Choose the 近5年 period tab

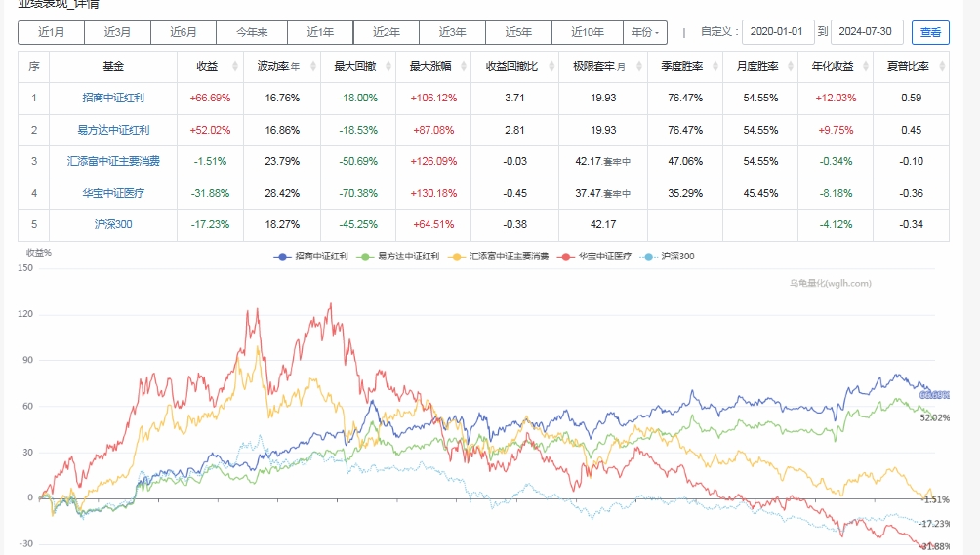(x=517, y=32)
